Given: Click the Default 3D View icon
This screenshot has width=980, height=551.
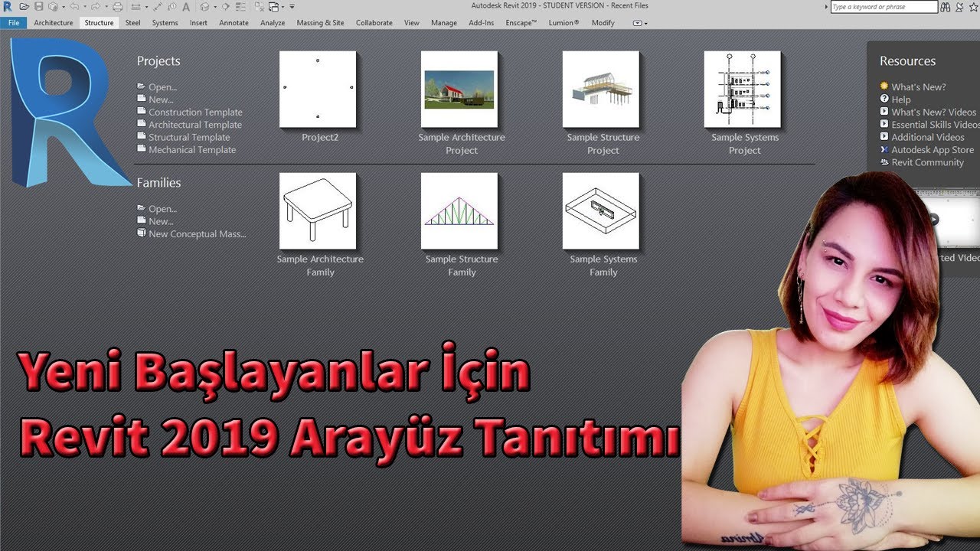Looking at the screenshot, I should point(204,6).
